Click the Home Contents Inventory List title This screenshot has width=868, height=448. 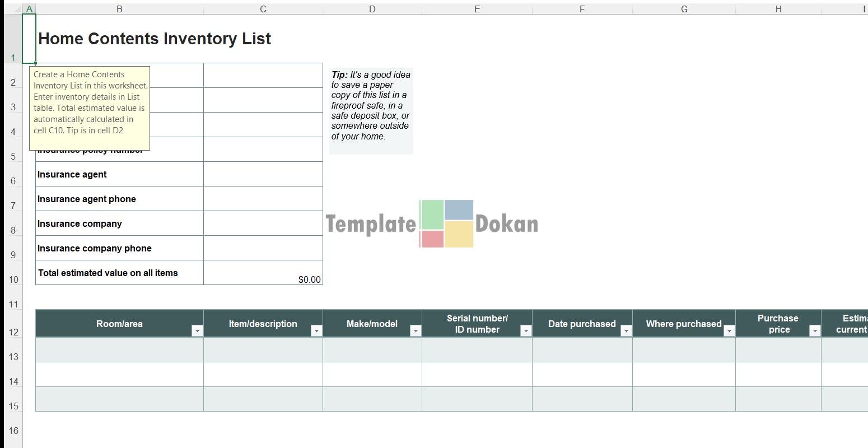(x=155, y=39)
